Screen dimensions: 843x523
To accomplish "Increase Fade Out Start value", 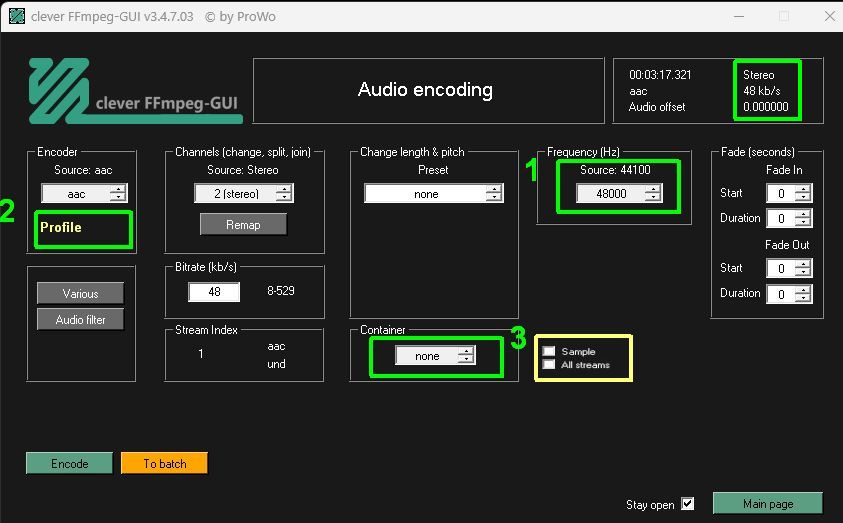I will [x=803, y=264].
